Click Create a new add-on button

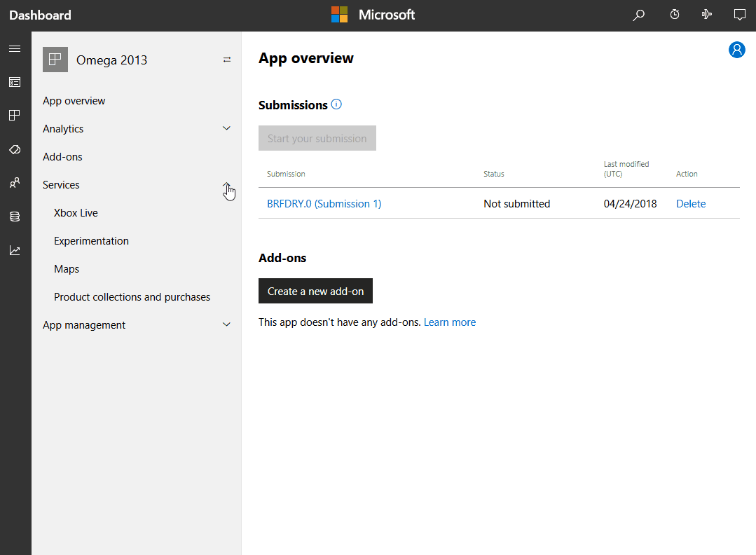coord(315,291)
